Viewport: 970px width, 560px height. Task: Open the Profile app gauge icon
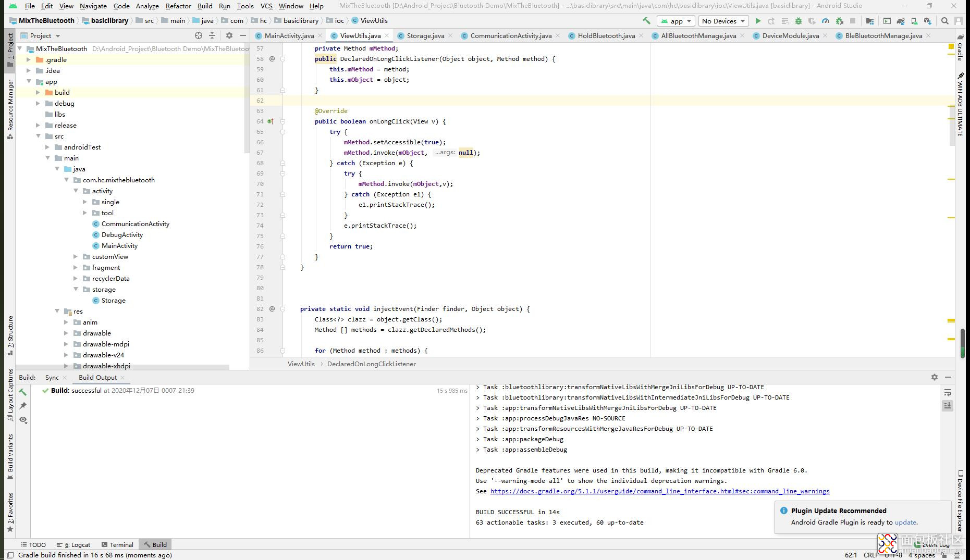[x=826, y=21]
